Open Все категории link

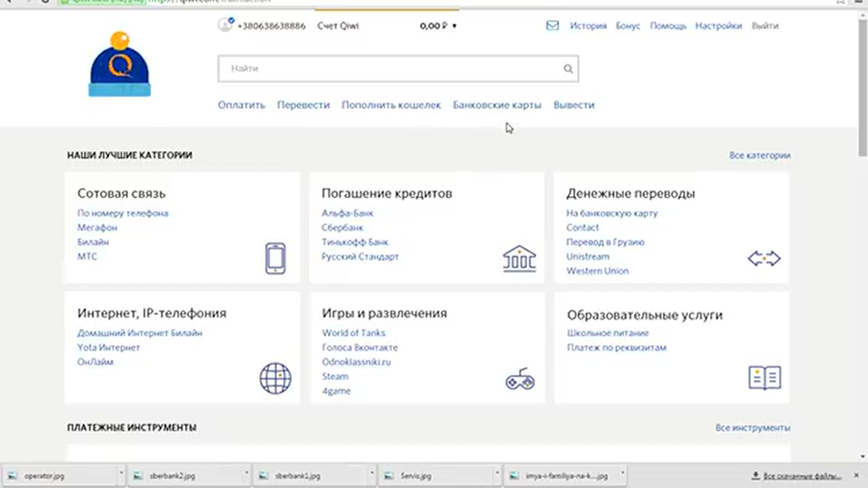[x=759, y=155]
